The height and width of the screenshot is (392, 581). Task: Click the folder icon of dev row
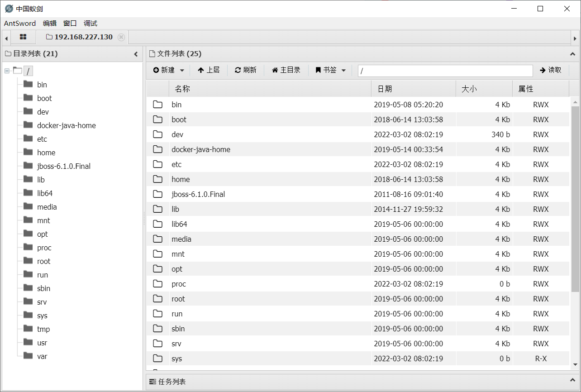click(157, 134)
